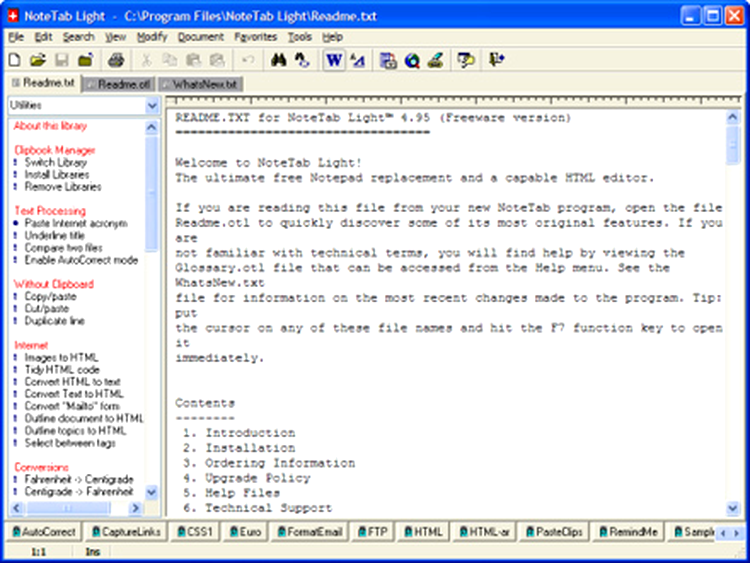Switch to the Readme.otl tab

coord(119,85)
